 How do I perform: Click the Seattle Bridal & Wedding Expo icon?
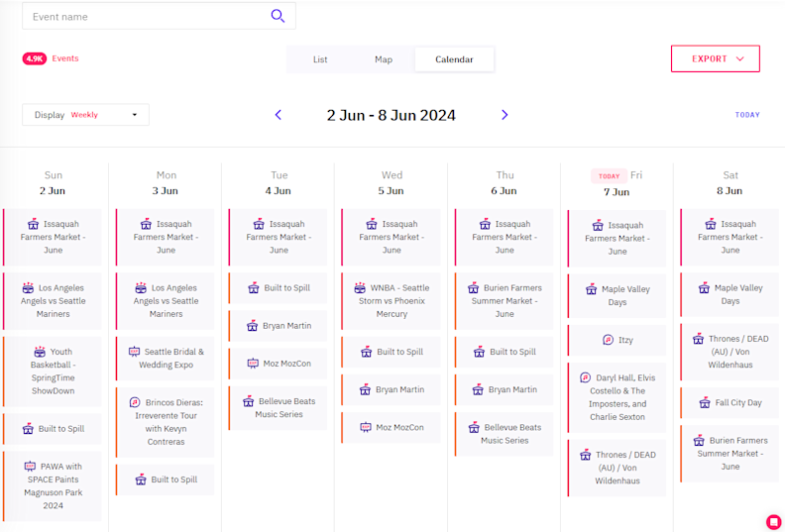pos(134,352)
